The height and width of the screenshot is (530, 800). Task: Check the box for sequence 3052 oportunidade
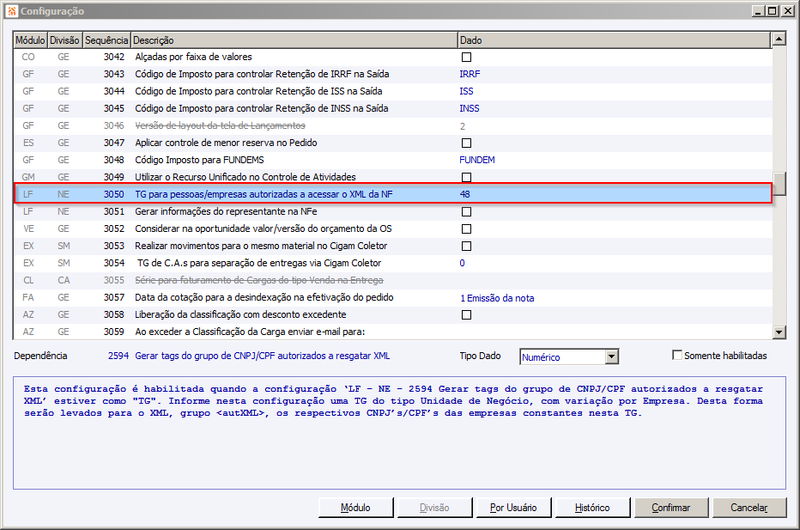pos(466,229)
